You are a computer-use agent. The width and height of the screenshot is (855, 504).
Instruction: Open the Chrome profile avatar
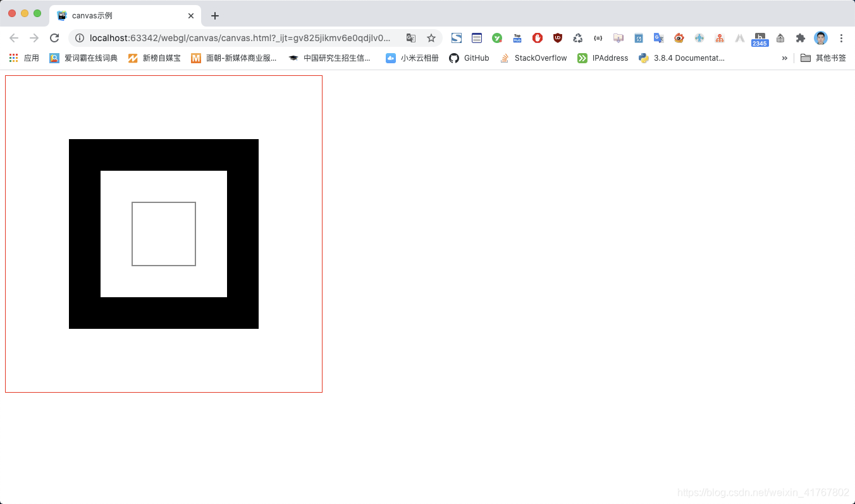click(821, 38)
